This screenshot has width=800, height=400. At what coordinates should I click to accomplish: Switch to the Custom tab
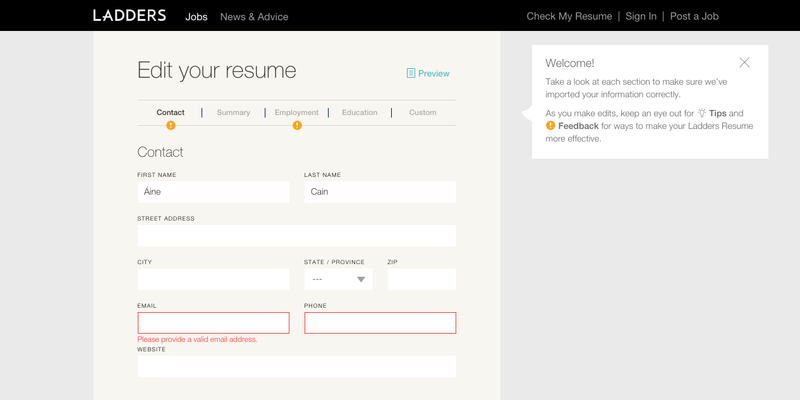tap(422, 112)
